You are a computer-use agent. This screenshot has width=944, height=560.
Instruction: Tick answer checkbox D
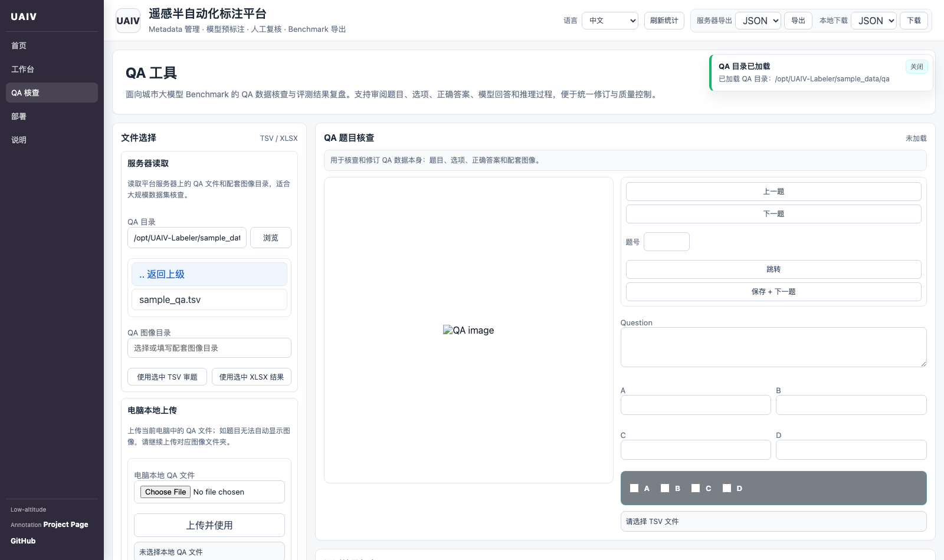pyautogui.click(x=727, y=488)
